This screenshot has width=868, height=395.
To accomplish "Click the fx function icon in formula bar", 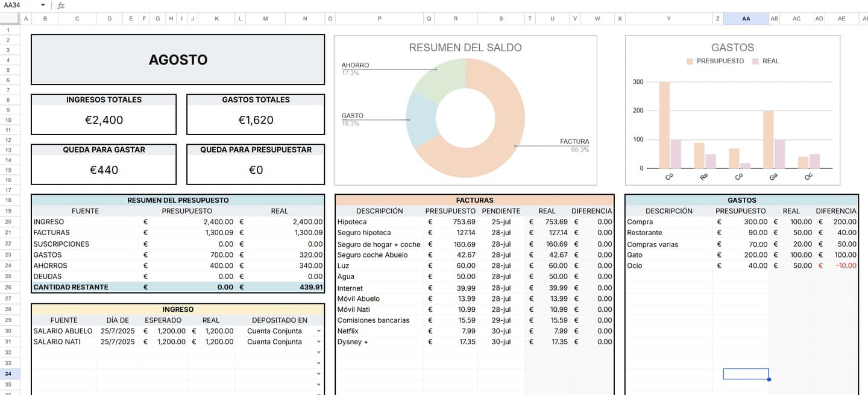I will pyautogui.click(x=61, y=5).
